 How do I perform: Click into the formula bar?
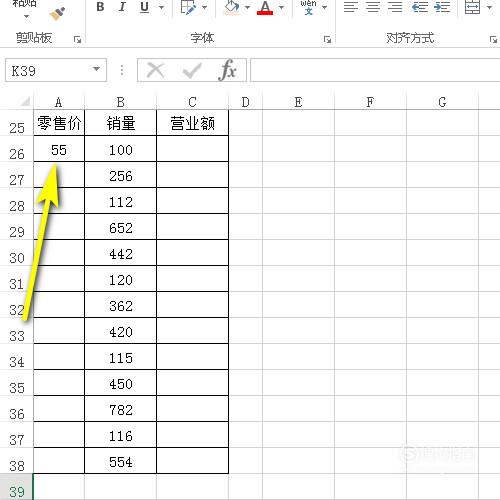pyautogui.click(x=375, y=70)
